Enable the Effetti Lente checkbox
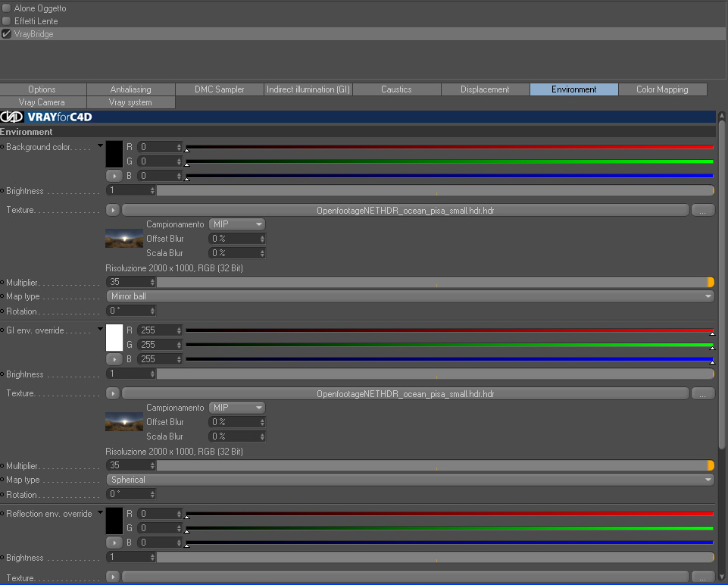 6,21
